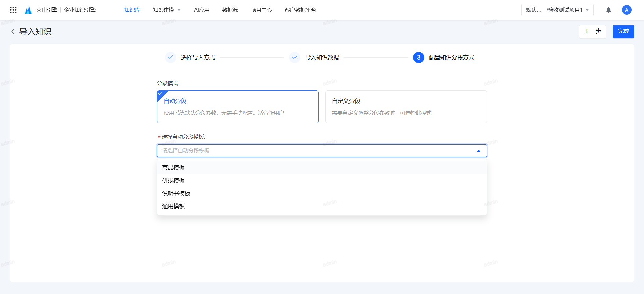Switch to the 数据源 tab

click(x=230, y=10)
